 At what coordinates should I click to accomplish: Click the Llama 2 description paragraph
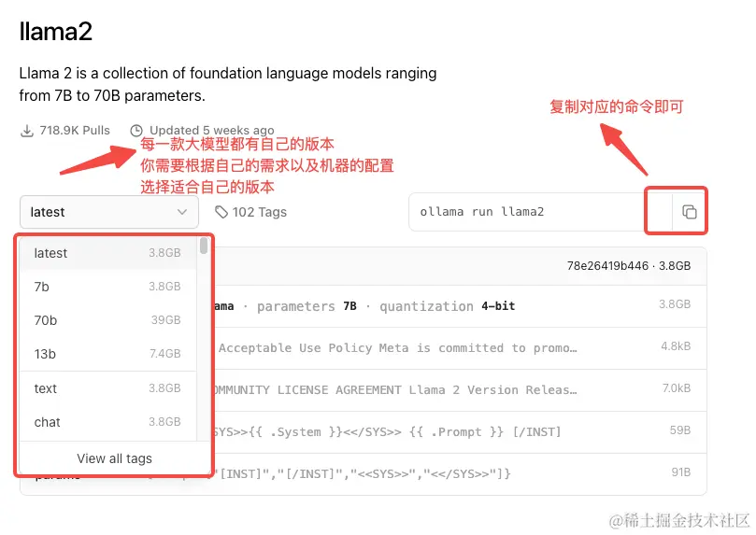[228, 84]
